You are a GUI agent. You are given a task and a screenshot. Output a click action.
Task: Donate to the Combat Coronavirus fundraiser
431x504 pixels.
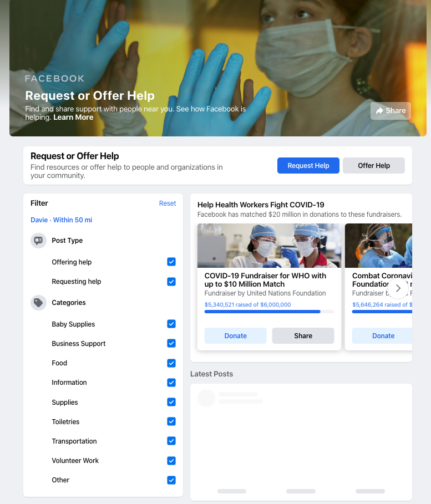(x=382, y=335)
